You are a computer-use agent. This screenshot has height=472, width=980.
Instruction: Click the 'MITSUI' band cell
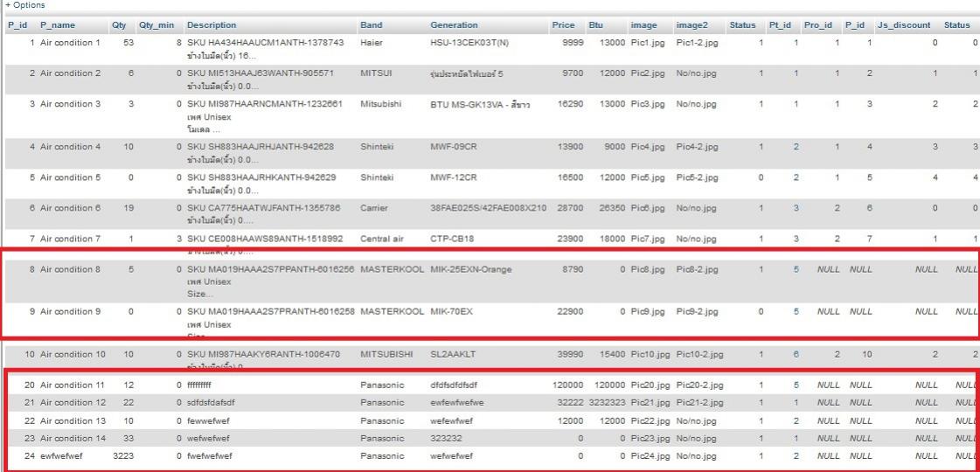pos(376,73)
